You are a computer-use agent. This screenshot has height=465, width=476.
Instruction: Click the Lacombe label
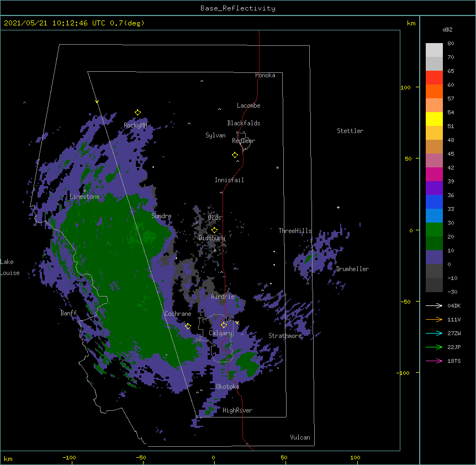(x=248, y=105)
